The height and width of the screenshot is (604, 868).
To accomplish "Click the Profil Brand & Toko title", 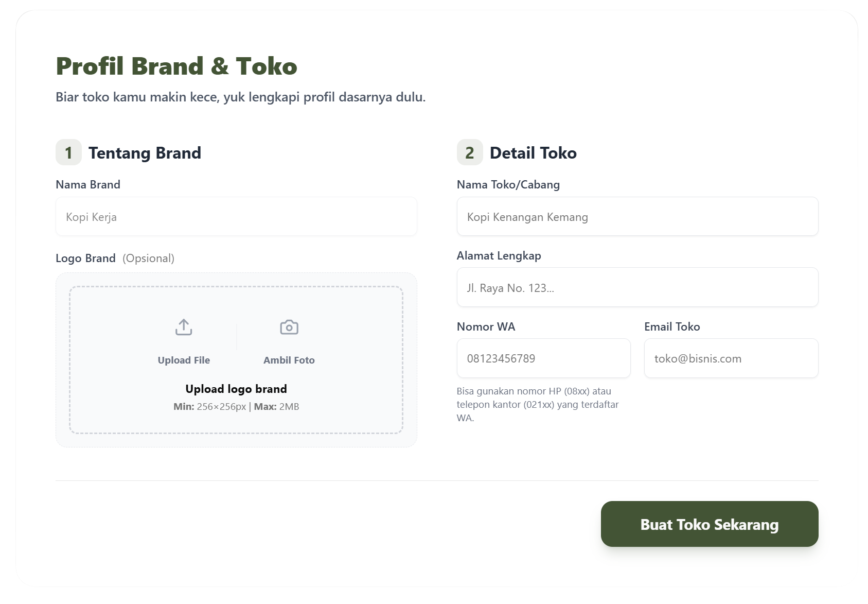I will point(176,66).
